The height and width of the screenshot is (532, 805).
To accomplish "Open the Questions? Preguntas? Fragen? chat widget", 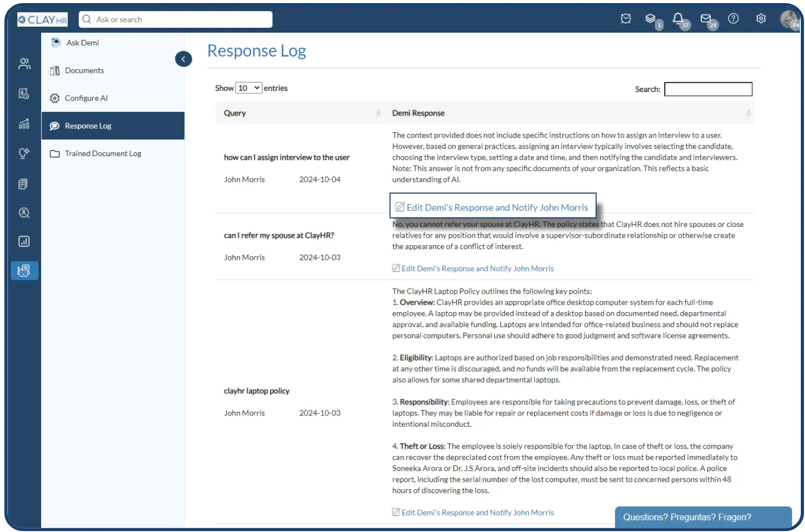I will click(x=703, y=517).
